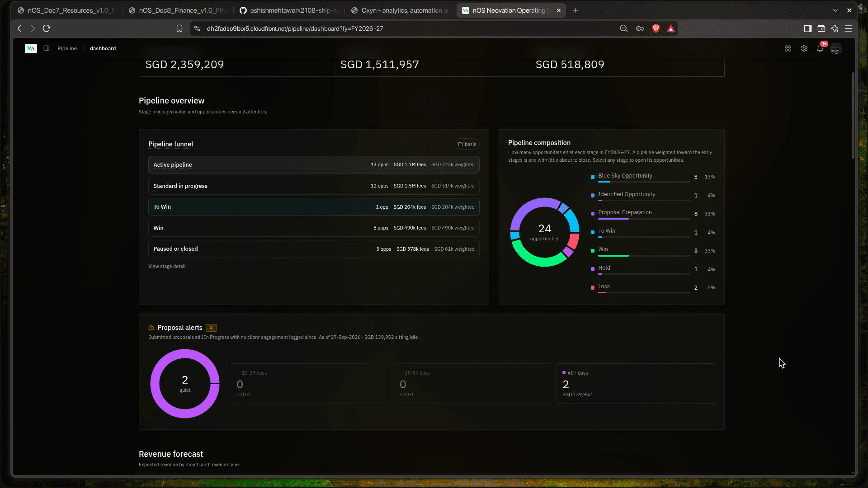The image size is (868, 488).
Task: Switch to Oxyn analytics tab
Action: tap(401, 10)
